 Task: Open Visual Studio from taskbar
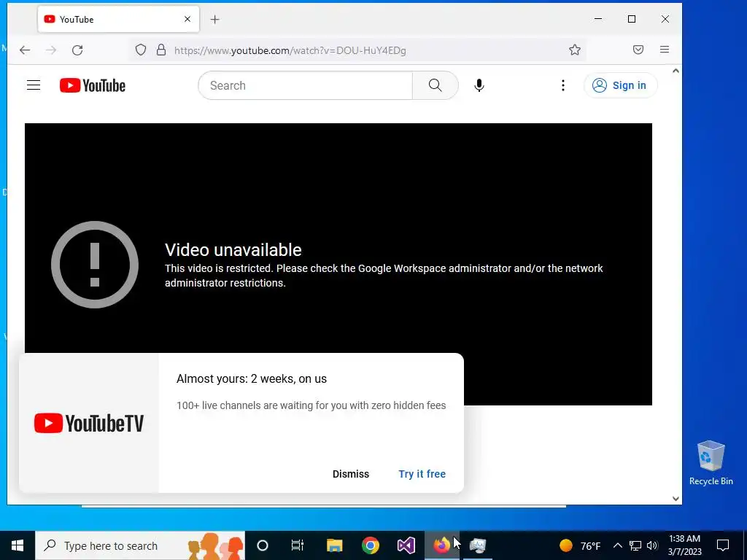coord(406,545)
